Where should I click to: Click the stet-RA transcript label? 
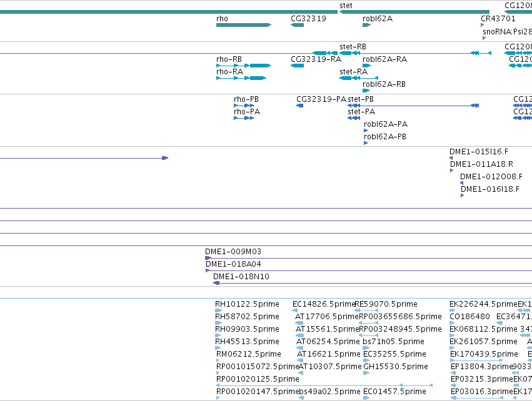[354, 72]
